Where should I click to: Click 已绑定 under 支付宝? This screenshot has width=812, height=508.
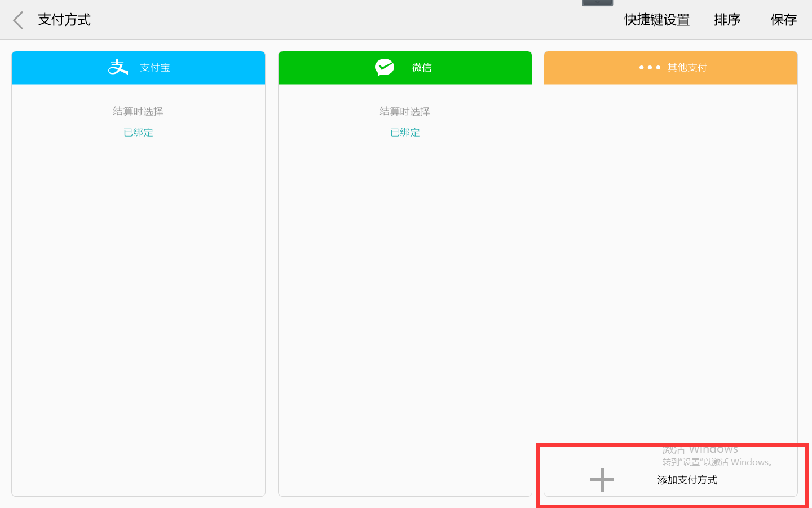coord(138,133)
